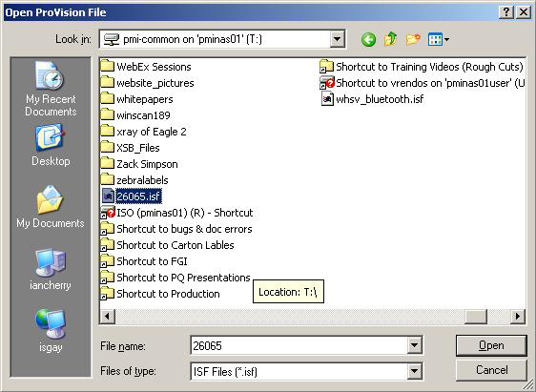Image resolution: width=536 pixels, height=392 pixels.
Task: Click the WebEx Sessions folder icon
Action: [108, 66]
